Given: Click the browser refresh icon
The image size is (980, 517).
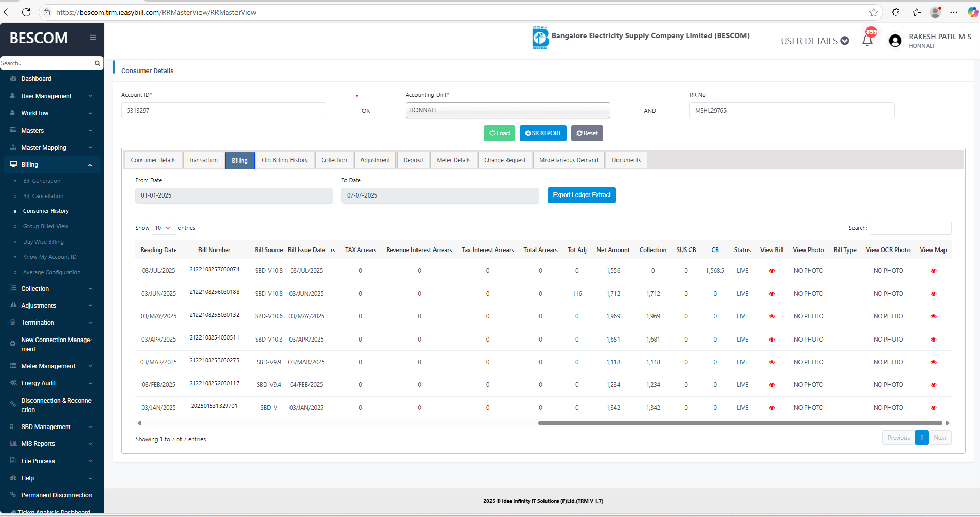Looking at the screenshot, I should coord(26,12).
